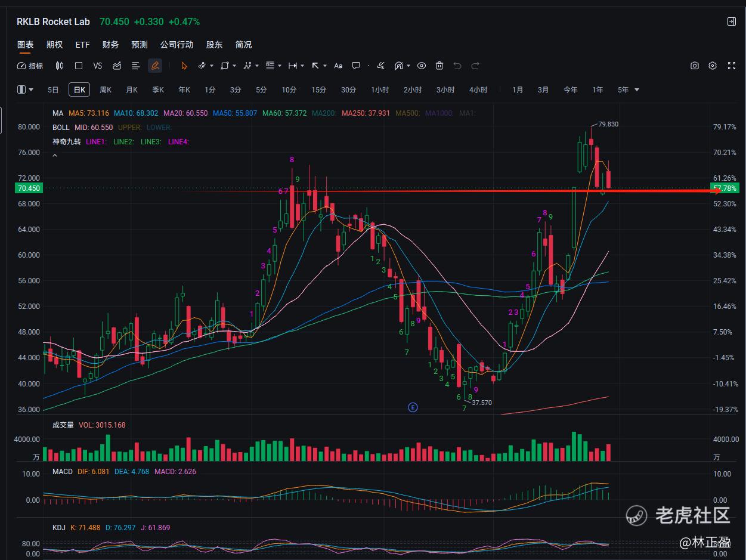Open the VS stock comparison tool

point(98,66)
